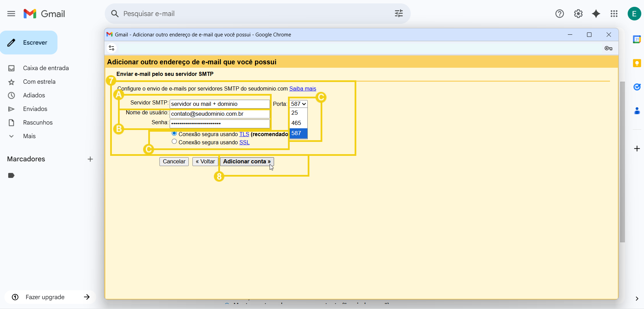
Task: Click the Nome de usuário field
Action: coord(220,114)
